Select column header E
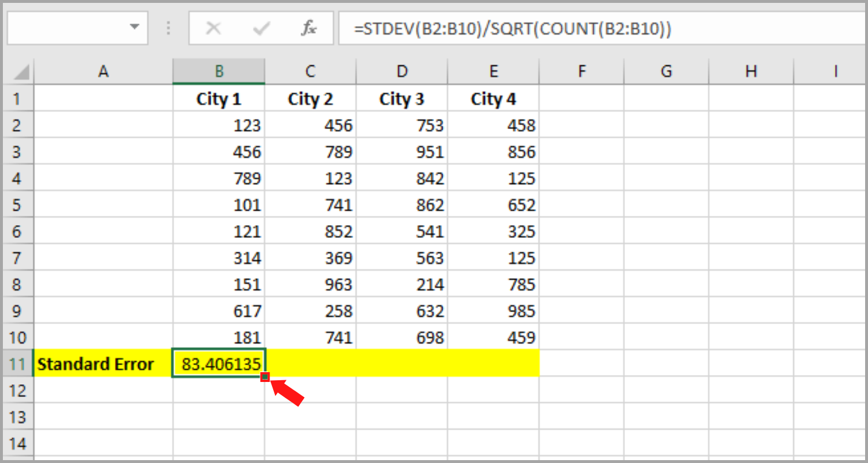Screen dimensions: 868x463 493,71
